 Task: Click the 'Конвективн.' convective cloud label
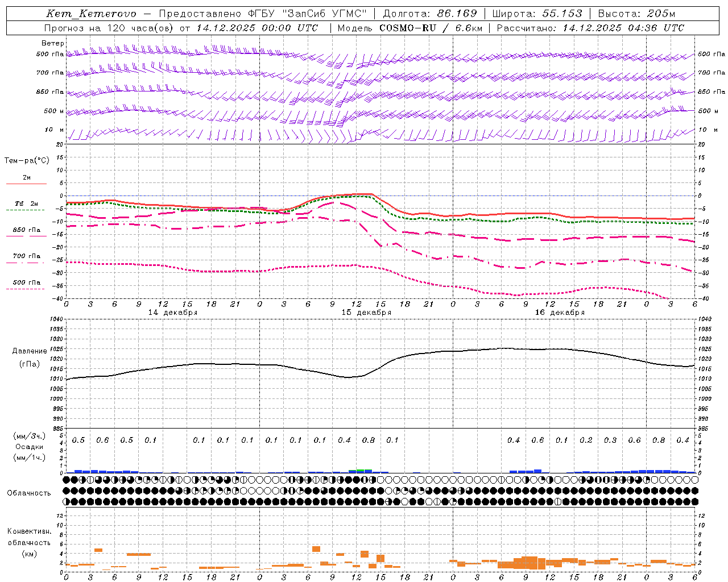[x=29, y=531]
